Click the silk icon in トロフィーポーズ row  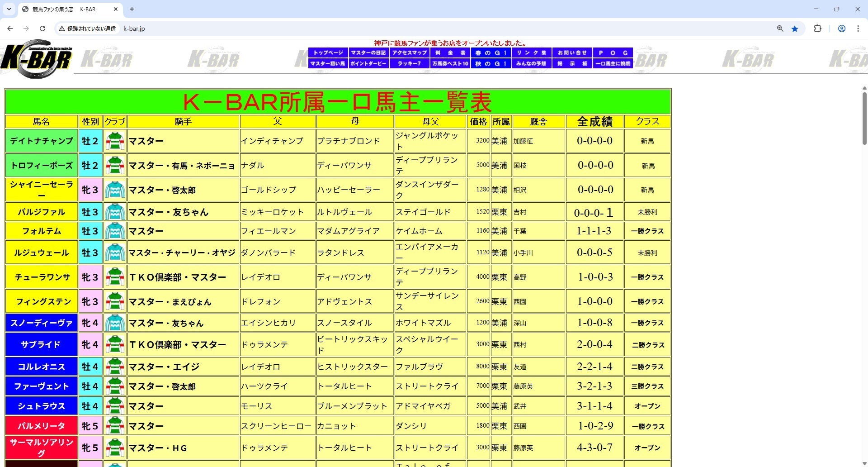[115, 165]
